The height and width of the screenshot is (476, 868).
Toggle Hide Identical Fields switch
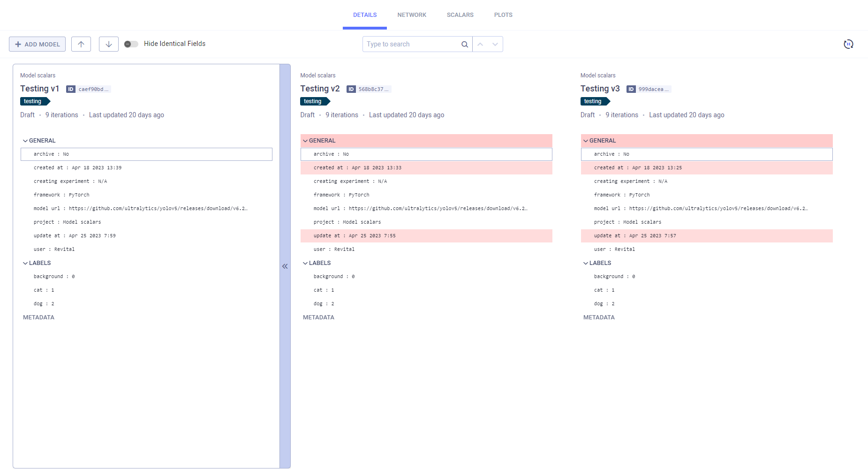point(131,44)
